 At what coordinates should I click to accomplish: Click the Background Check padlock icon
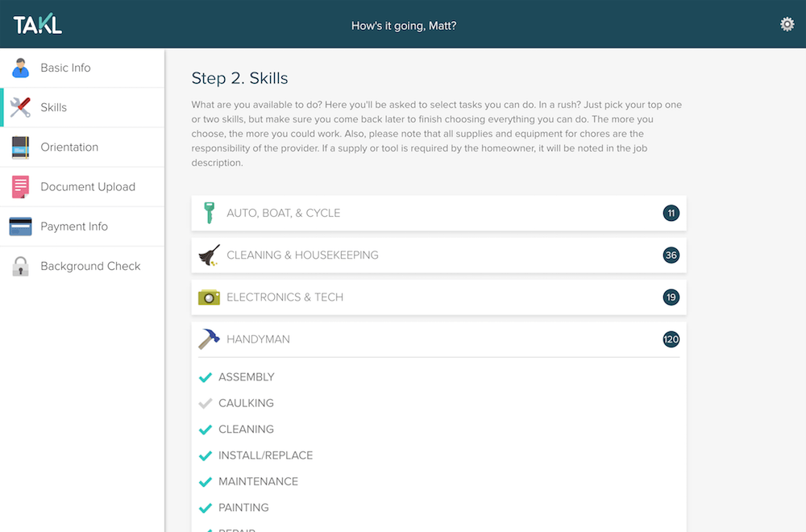(x=21, y=266)
